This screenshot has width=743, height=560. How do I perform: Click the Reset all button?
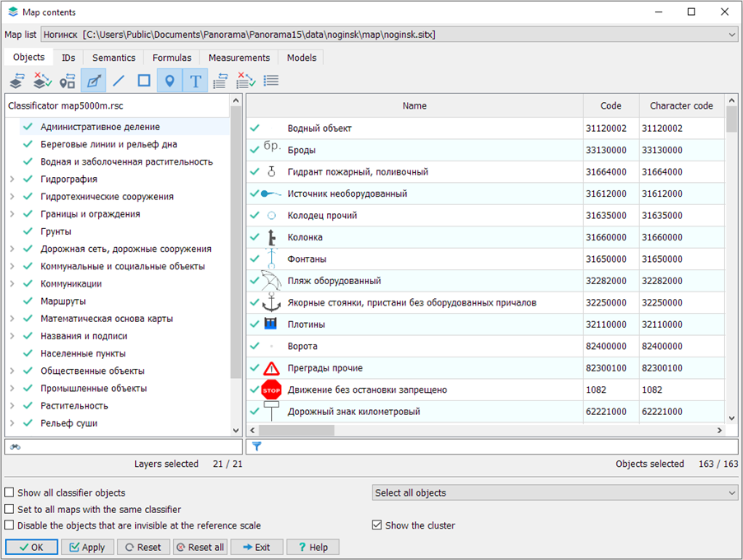tap(200, 547)
